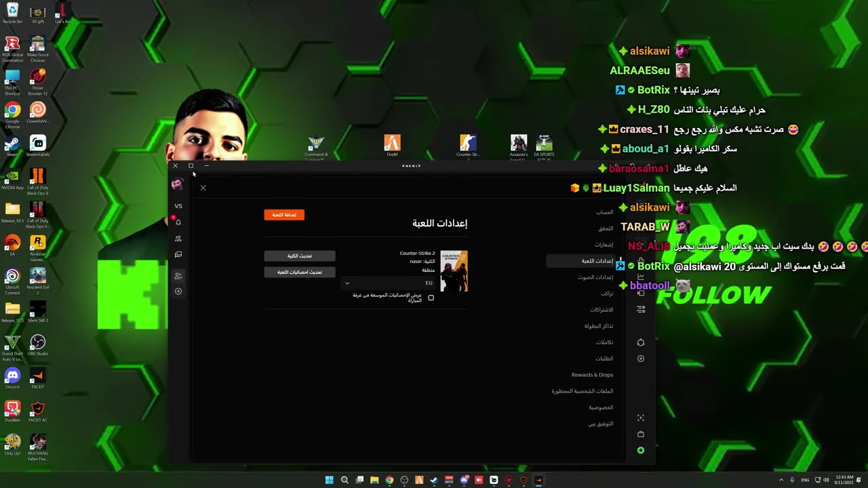Toggle extended match room statistics checkbox

(431, 298)
